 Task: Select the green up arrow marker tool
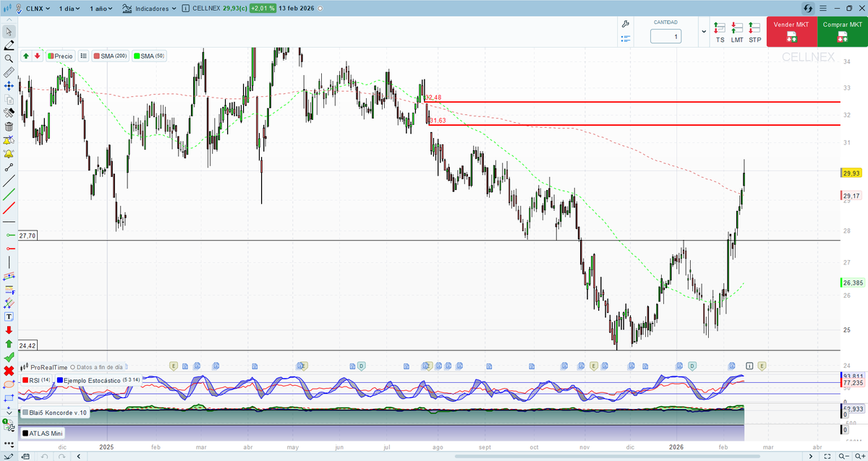click(x=9, y=344)
